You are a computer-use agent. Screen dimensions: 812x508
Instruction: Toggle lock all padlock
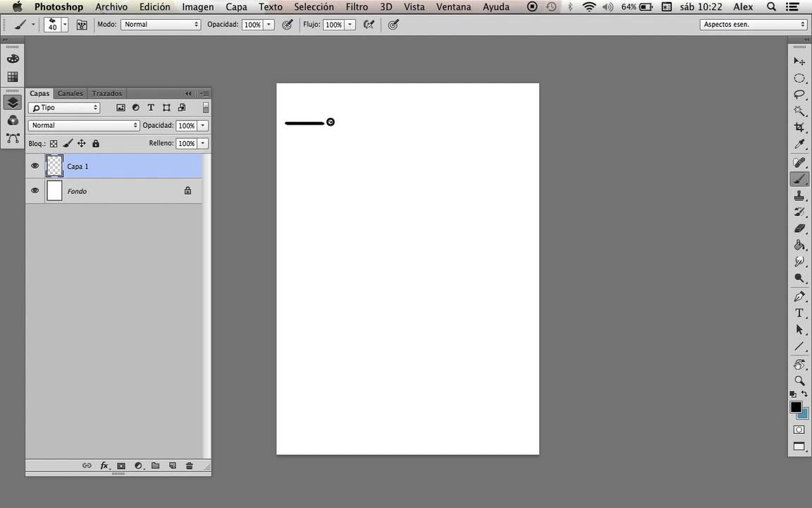[x=96, y=144]
